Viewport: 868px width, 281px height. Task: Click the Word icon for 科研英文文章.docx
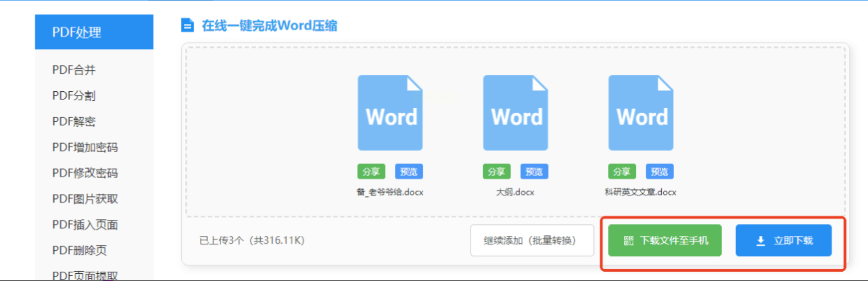[641, 113]
